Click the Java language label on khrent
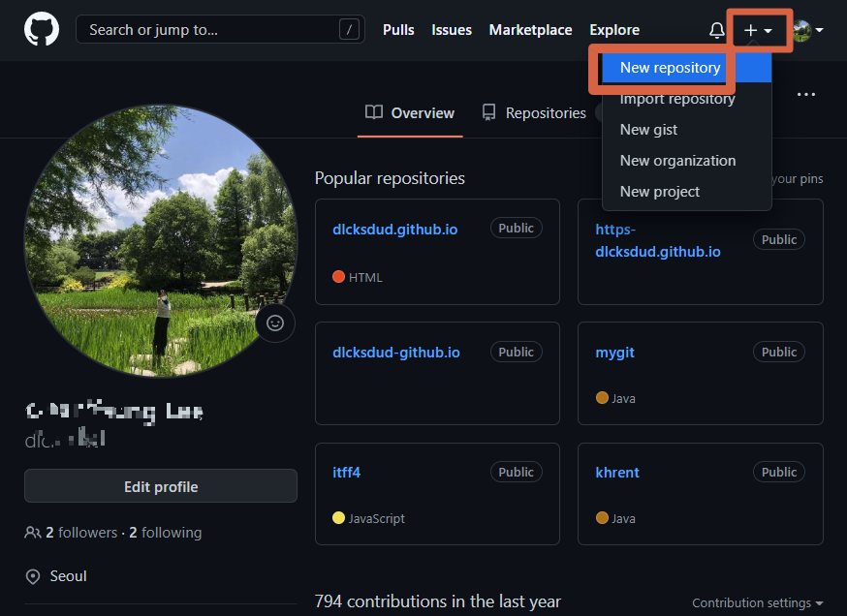 (x=623, y=518)
